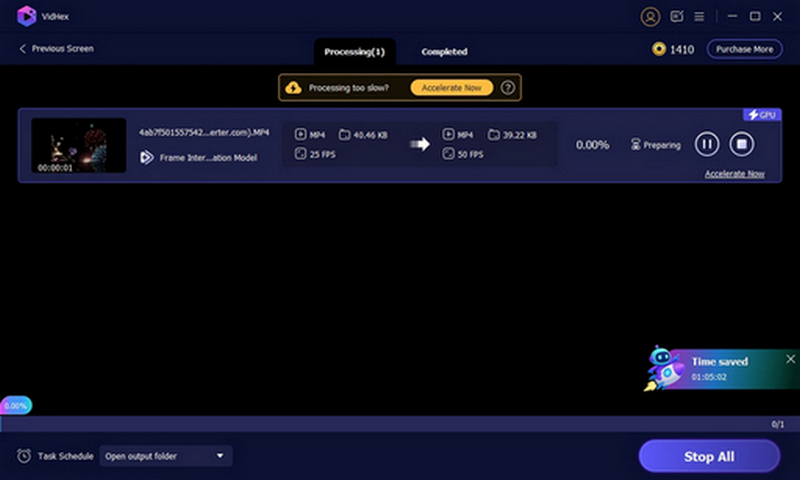This screenshot has width=800, height=480.
Task: Pause the processing task
Action: 707,144
